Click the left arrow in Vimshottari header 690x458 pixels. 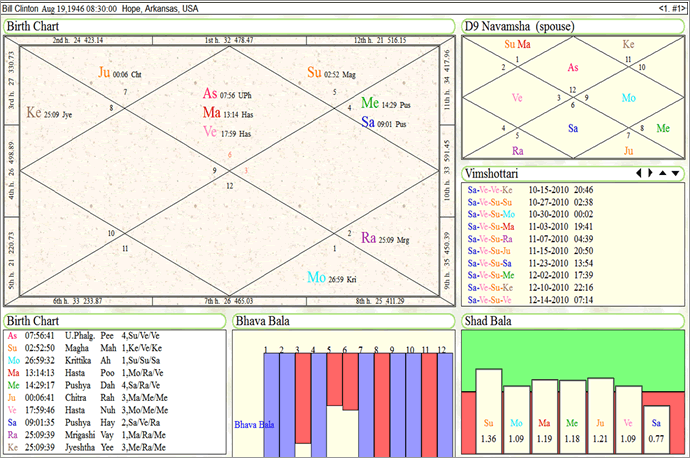pos(640,174)
